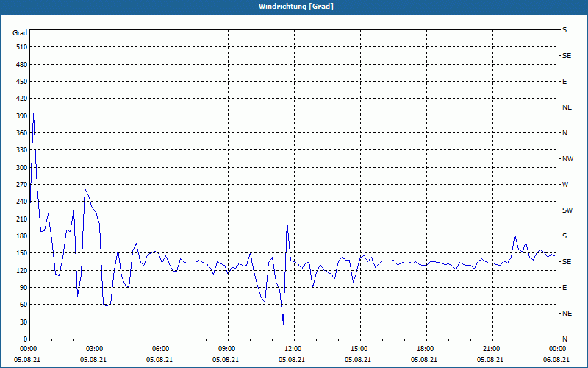Viewport: 588px width, 368px height.
Task: Click the '480' y-axis label
Action: click(x=22, y=65)
